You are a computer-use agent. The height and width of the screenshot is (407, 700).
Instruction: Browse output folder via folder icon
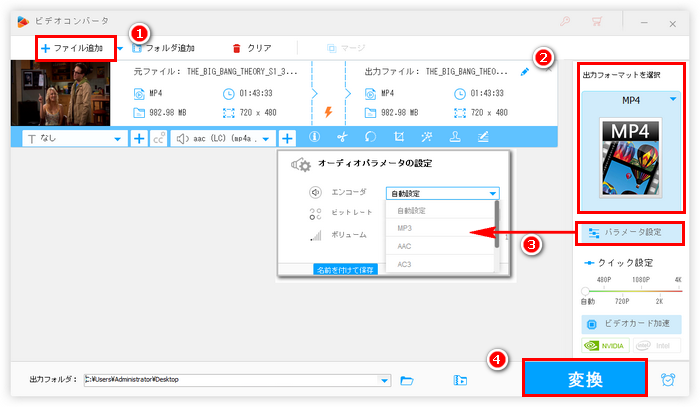coord(407,380)
